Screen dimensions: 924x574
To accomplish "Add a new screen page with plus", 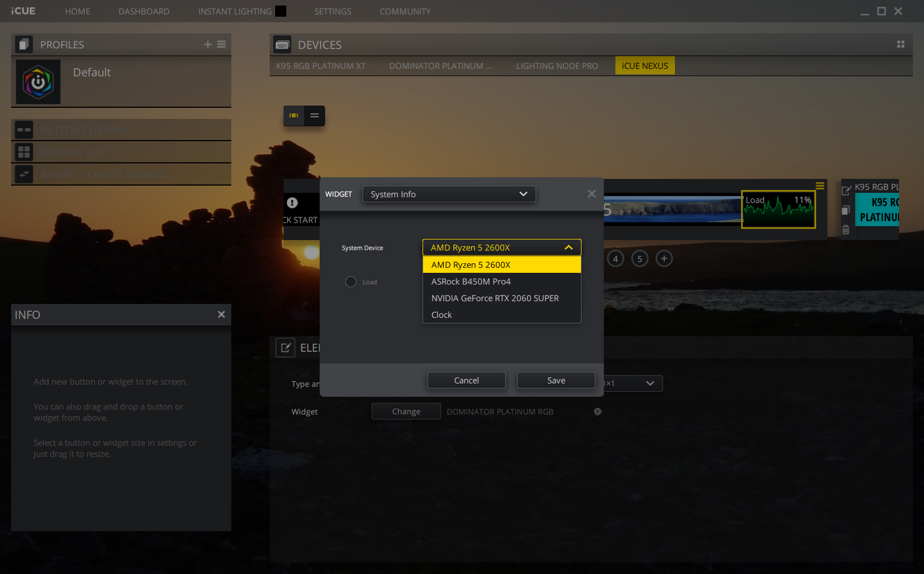I will 664,258.
